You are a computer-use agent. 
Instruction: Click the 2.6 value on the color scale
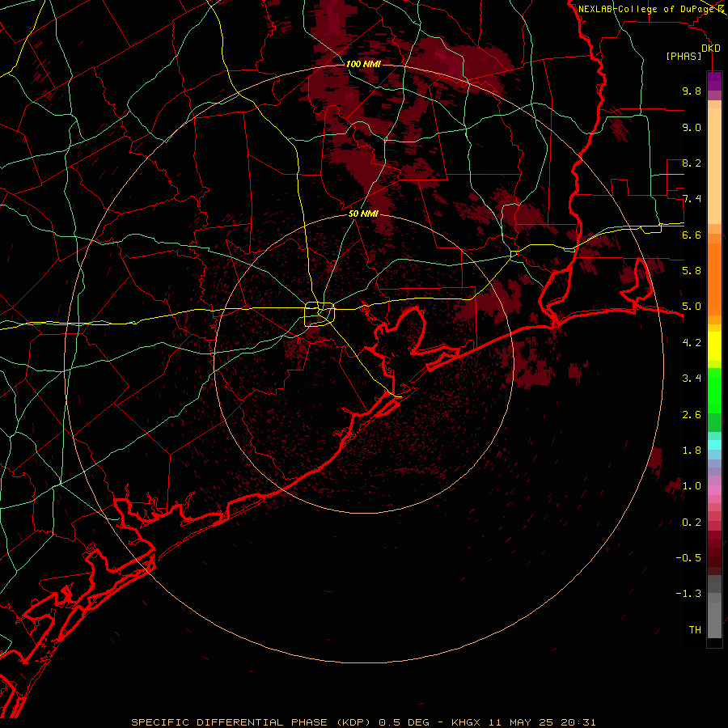(692, 414)
